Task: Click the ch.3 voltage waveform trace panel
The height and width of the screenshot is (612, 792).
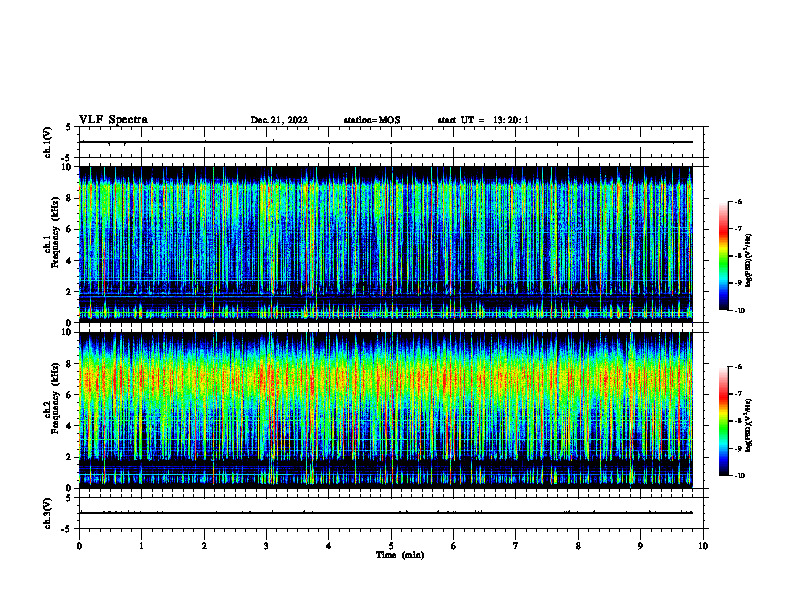Action: pyautogui.click(x=391, y=513)
